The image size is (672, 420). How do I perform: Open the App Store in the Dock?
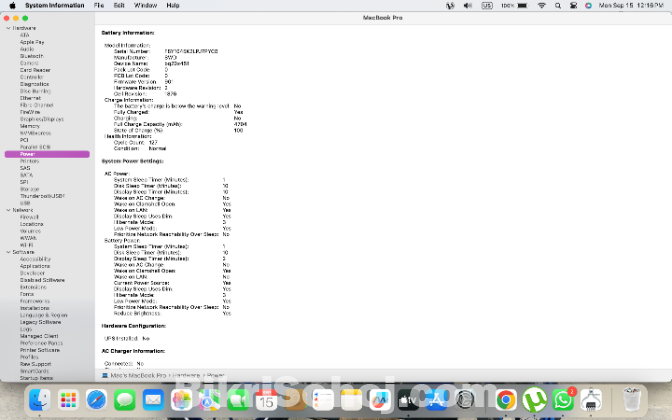(436, 400)
